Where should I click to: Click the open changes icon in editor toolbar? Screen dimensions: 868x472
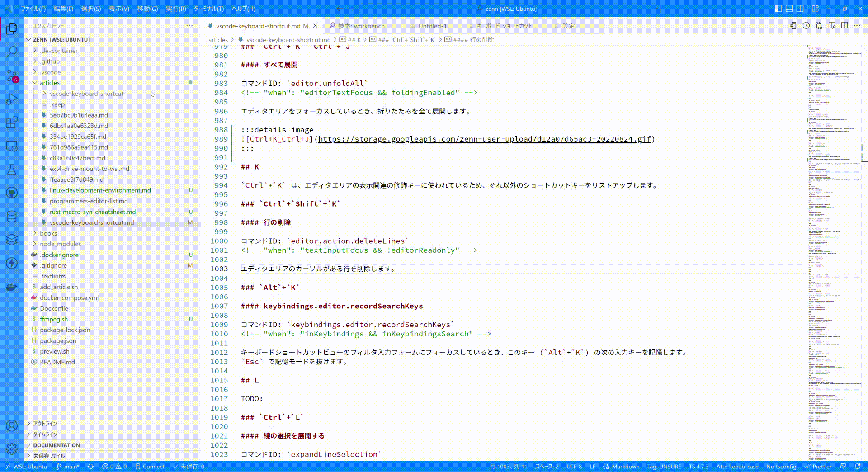tap(819, 26)
